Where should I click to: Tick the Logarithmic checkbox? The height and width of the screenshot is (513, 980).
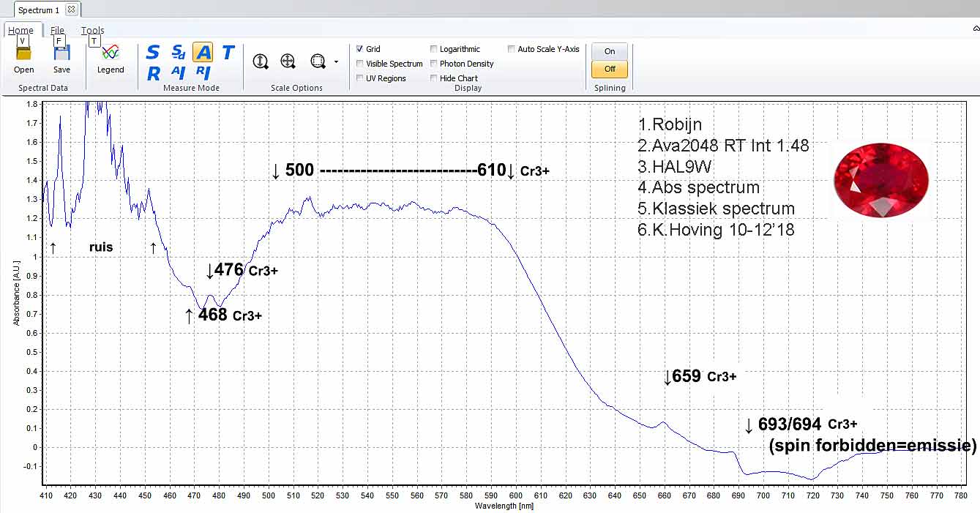pyautogui.click(x=434, y=49)
